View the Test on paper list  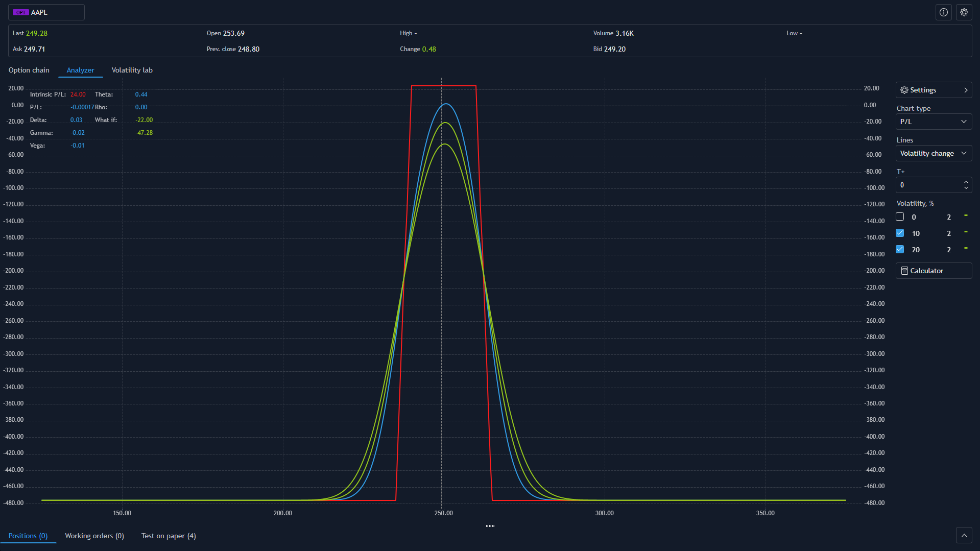coord(169,535)
